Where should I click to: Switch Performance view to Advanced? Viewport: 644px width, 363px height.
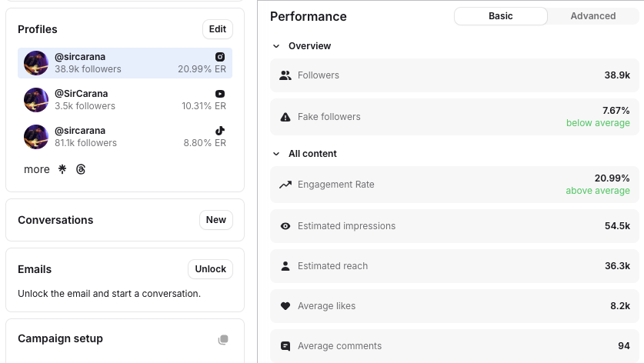tap(592, 16)
